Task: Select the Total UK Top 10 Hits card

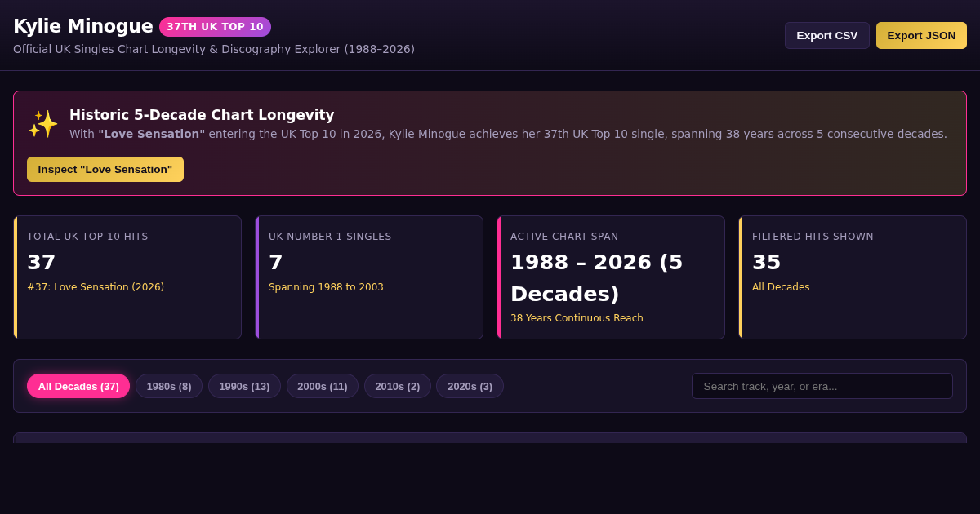Action: (x=127, y=277)
